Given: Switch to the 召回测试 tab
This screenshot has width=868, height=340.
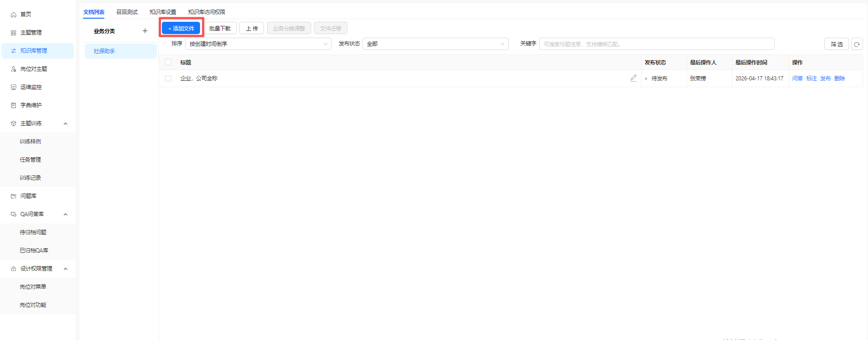Looking at the screenshot, I should 127,12.
